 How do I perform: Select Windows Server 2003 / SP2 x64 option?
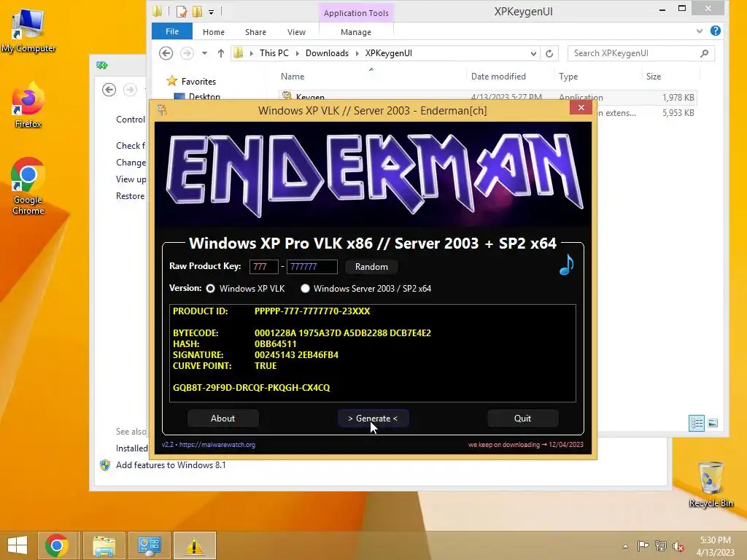[305, 289]
